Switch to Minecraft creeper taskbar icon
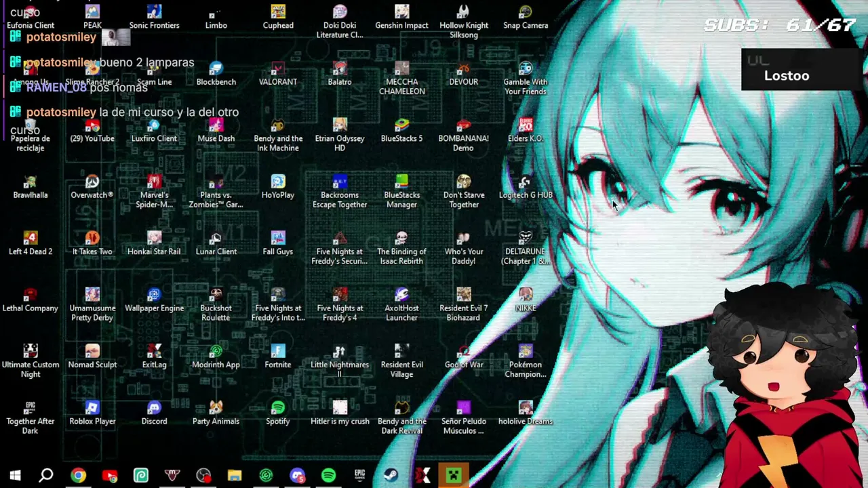The width and height of the screenshot is (868, 488). tap(453, 475)
